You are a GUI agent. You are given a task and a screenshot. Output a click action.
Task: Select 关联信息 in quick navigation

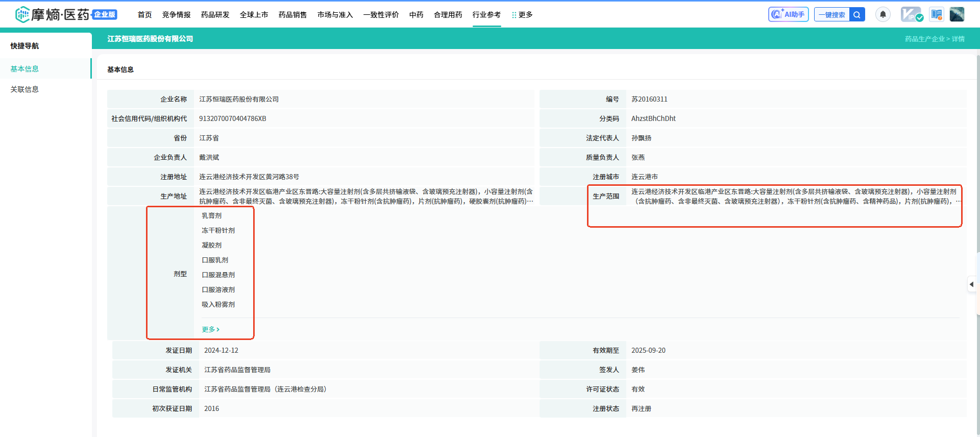[45, 89]
